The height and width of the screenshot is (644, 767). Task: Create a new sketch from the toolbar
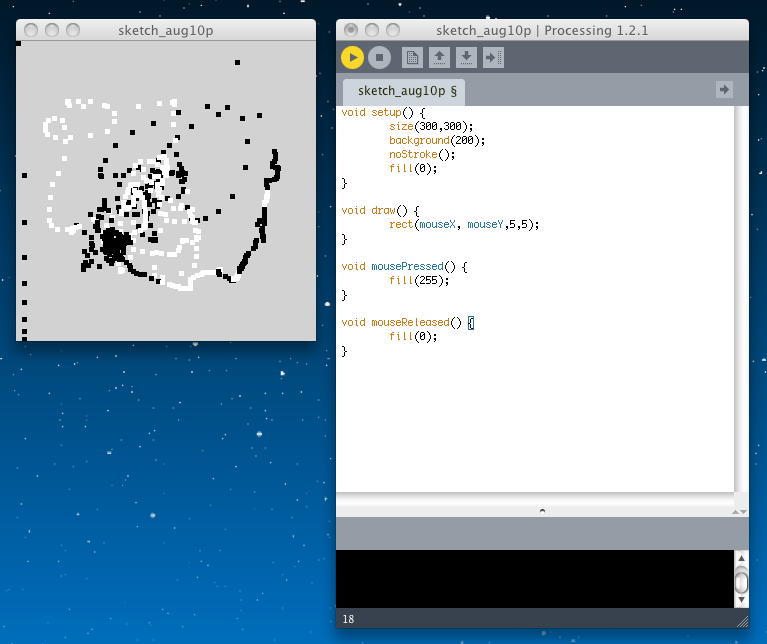pos(412,58)
